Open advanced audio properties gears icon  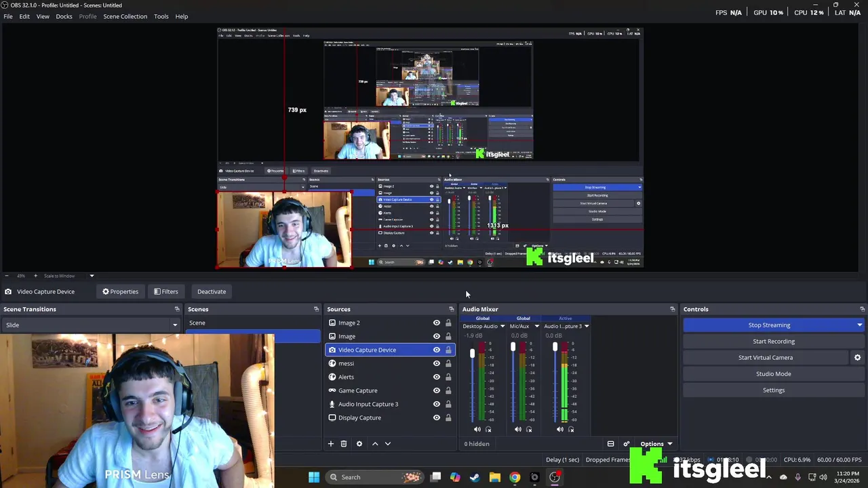[626, 444]
